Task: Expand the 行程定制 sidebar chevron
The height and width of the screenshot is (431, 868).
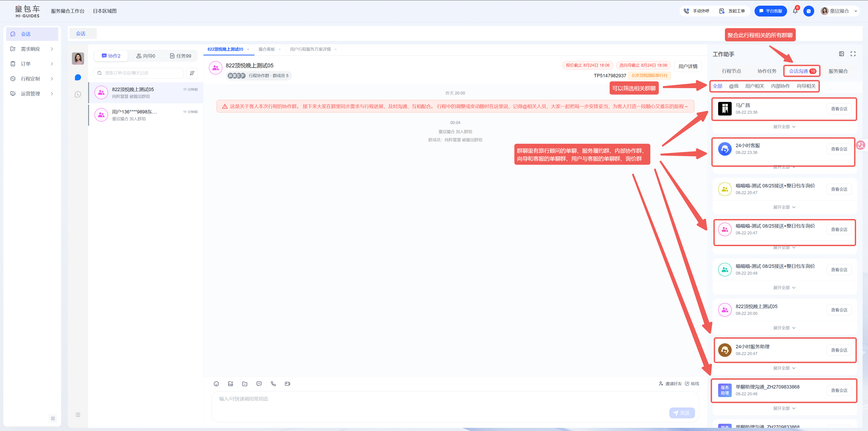Action: point(52,79)
